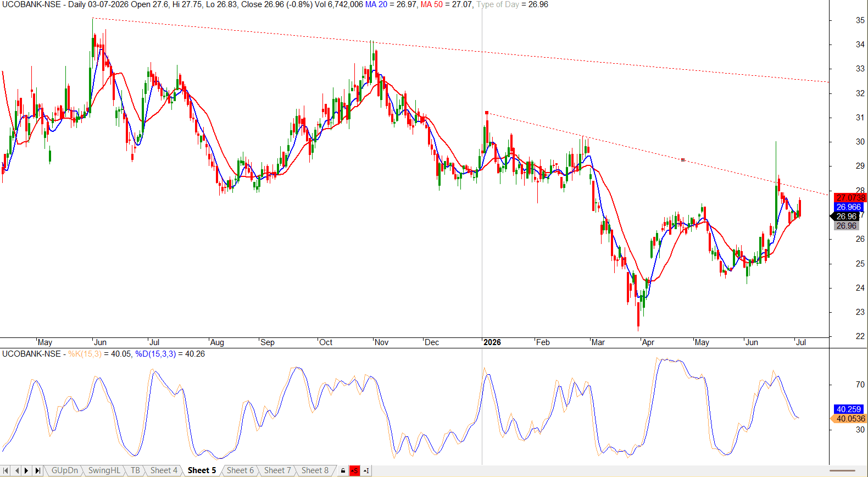
Task: Click the Type of Day label
Action: click(498, 4)
